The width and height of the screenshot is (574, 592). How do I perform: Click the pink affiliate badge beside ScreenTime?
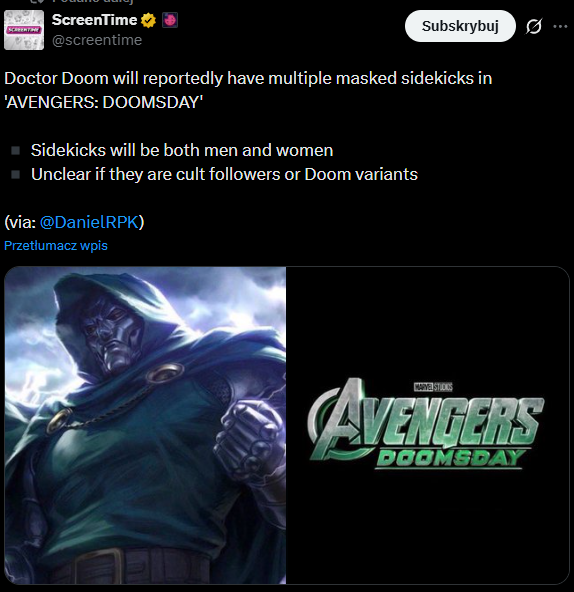[170, 20]
